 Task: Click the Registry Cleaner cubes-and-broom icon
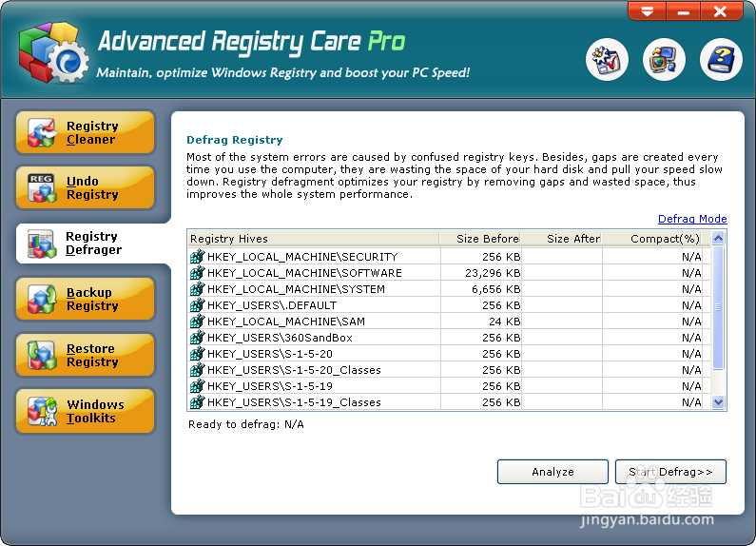click(x=42, y=133)
